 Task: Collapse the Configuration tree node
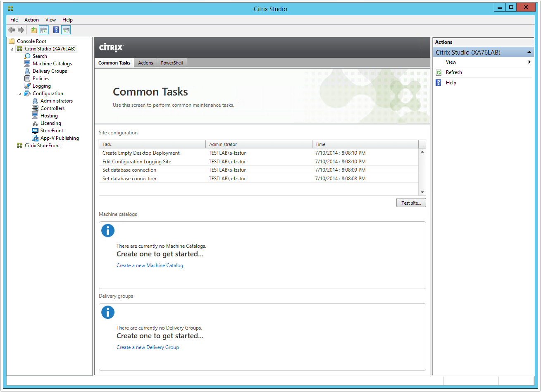coord(20,94)
